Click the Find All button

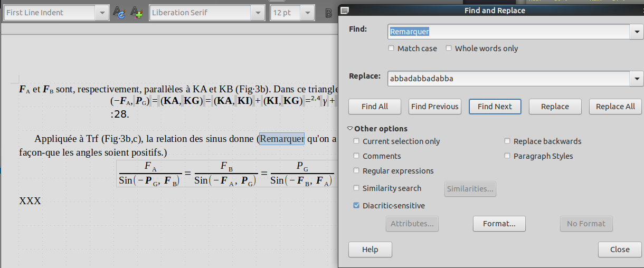(375, 107)
